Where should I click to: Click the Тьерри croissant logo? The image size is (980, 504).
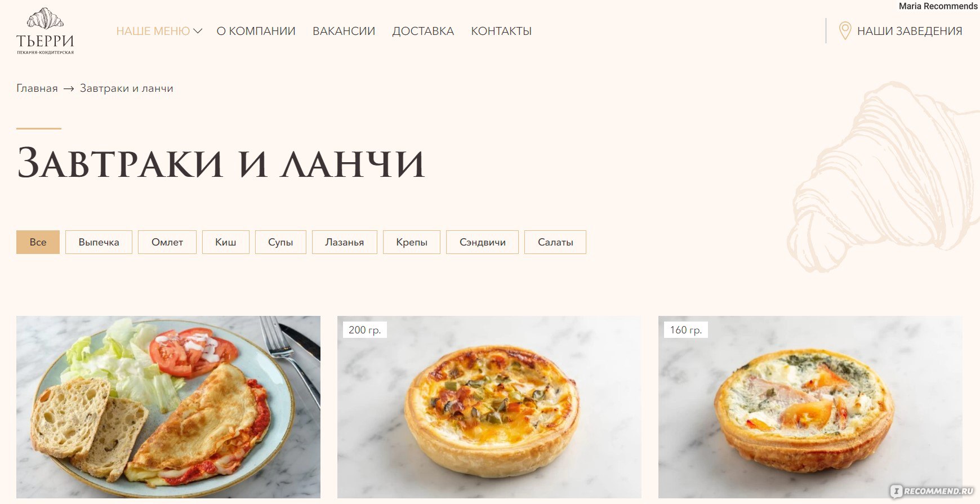[x=45, y=31]
